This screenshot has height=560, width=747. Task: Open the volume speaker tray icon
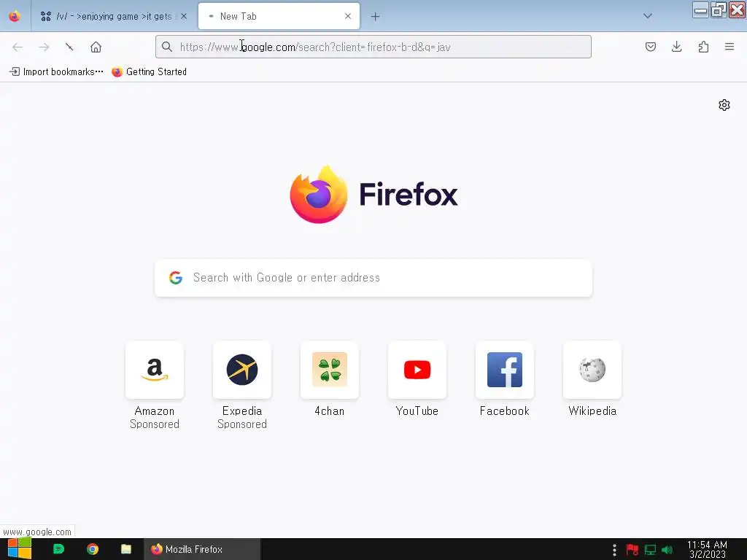pos(667,550)
